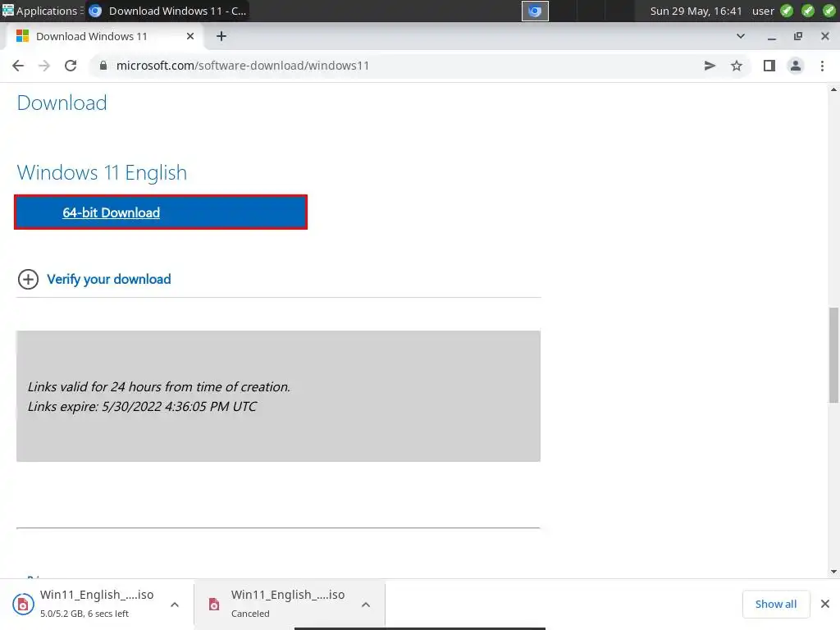The height and width of the screenshot is (630, 840).
Task: Open the tab search chevron
Action: point(741,36)
